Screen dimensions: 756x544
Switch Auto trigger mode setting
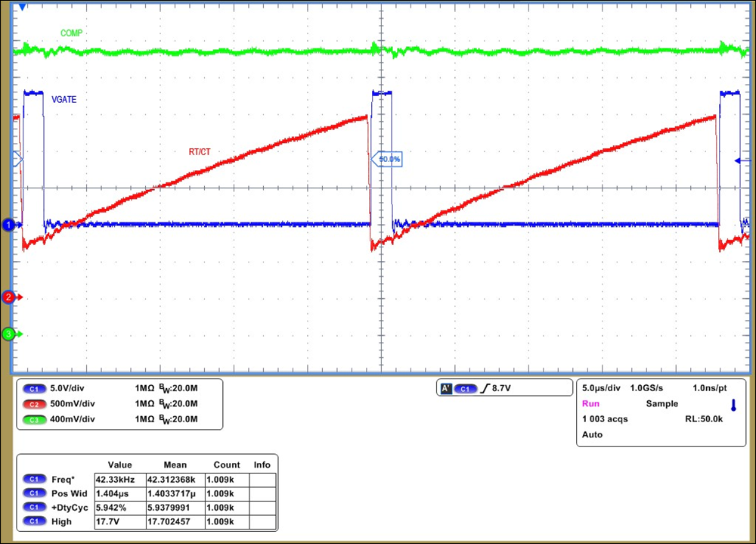(591, 434)
